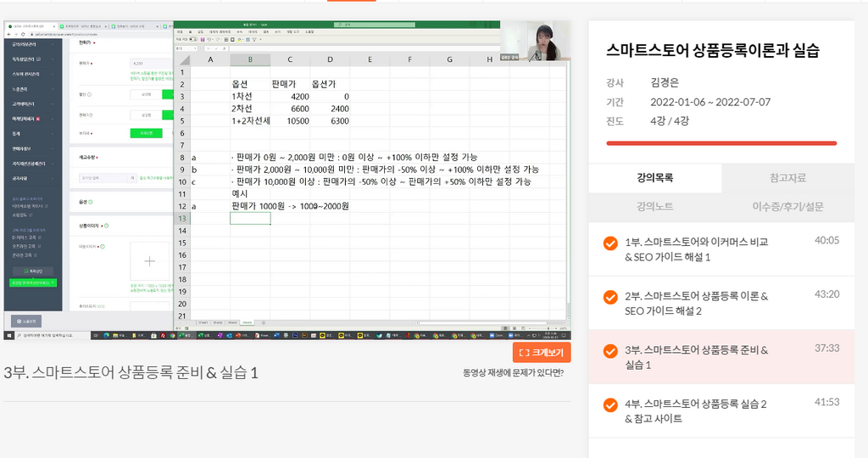Viewport: 868px width, 458px height.
Task: Click 동영상 재생에 문제가 있다면? link
Action: [513, 372]
